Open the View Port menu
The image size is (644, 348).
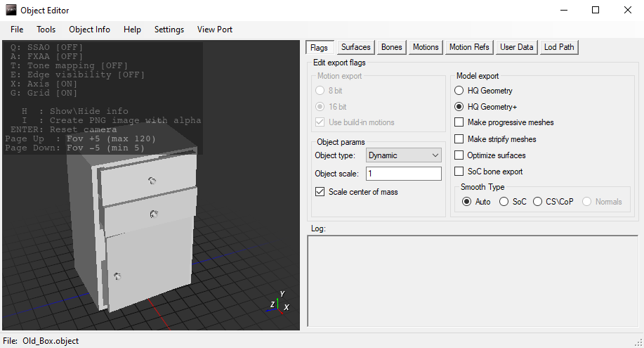coord(215,30)
